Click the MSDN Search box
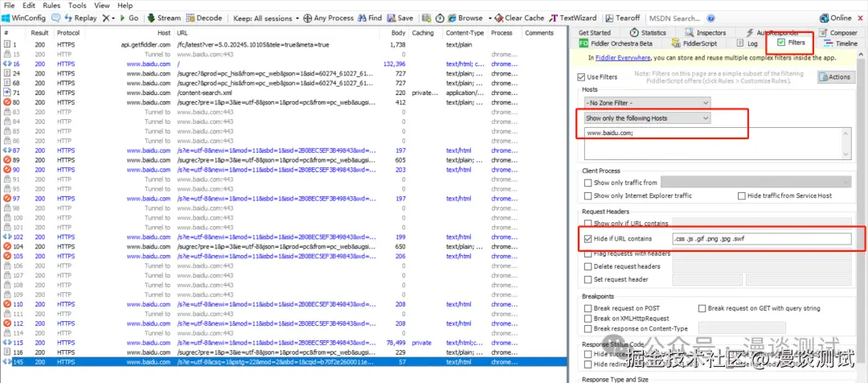Screen dimensions: 868x383 674,19
